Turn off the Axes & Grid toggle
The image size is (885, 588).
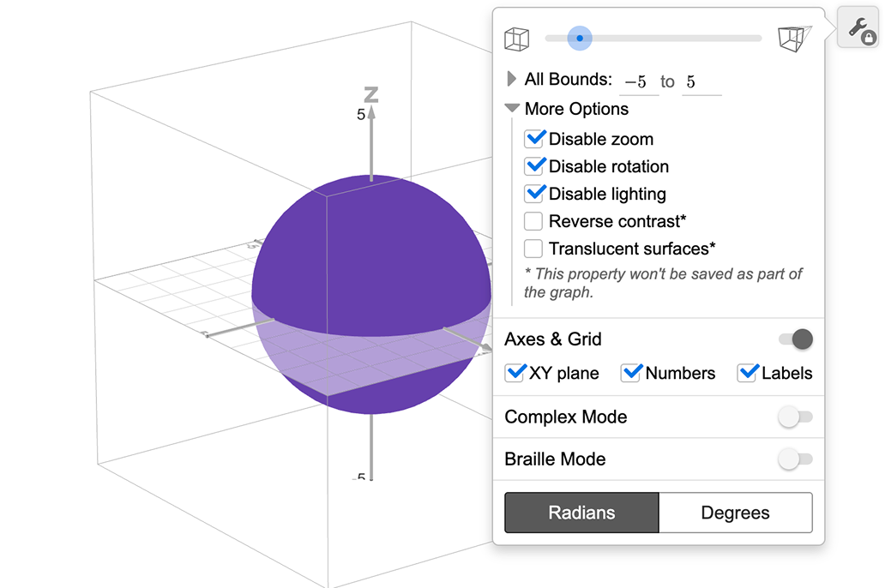pos(795,339)
